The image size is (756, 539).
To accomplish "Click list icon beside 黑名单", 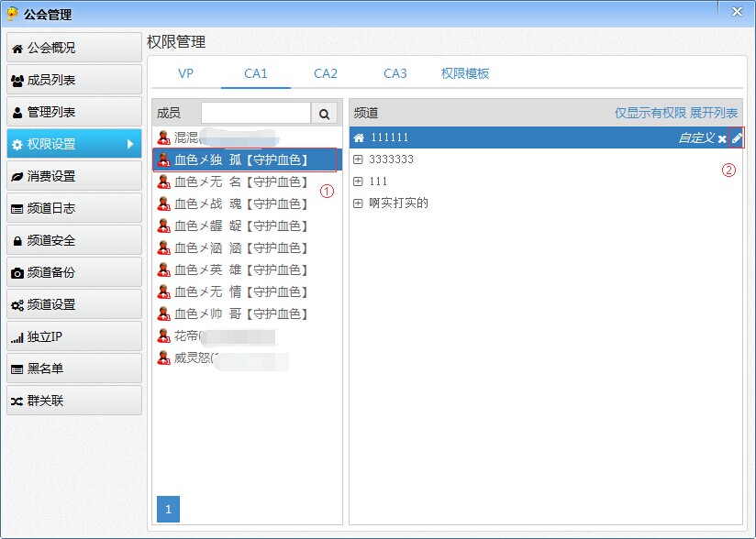I will [x=17, y=369].
